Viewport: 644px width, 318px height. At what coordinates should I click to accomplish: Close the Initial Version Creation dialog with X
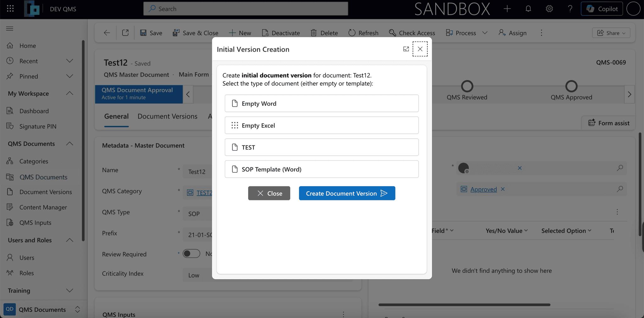[x=420, y=49]
